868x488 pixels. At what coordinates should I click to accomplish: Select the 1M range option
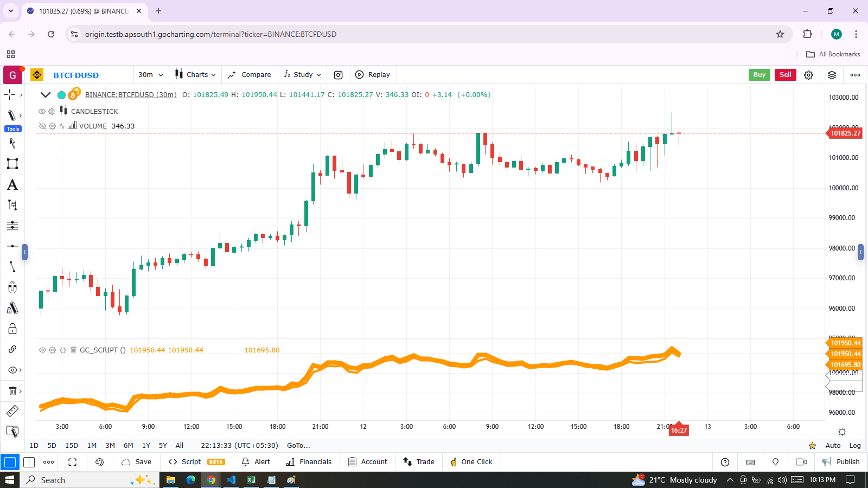[92, 446]
